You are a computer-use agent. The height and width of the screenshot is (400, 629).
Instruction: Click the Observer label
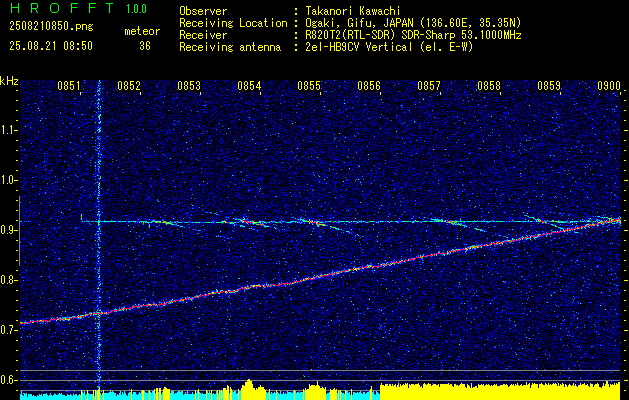(x=203, y=12)
